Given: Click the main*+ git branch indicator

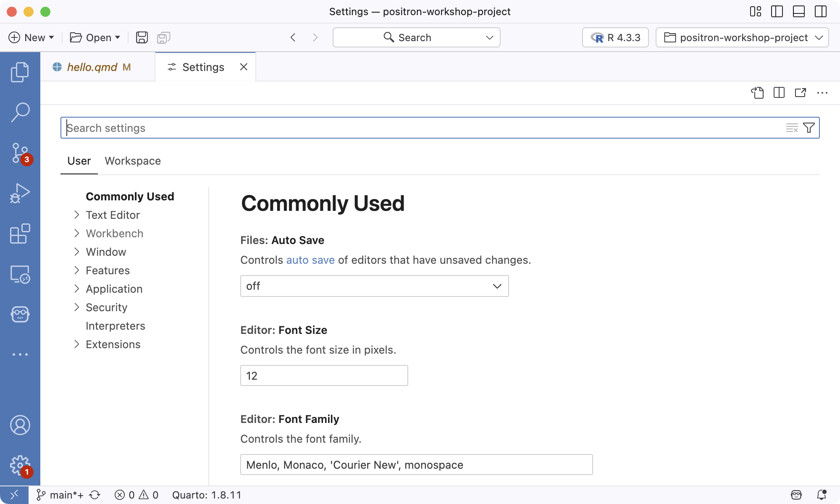Looking at the screenshot, I should point(60,495).
